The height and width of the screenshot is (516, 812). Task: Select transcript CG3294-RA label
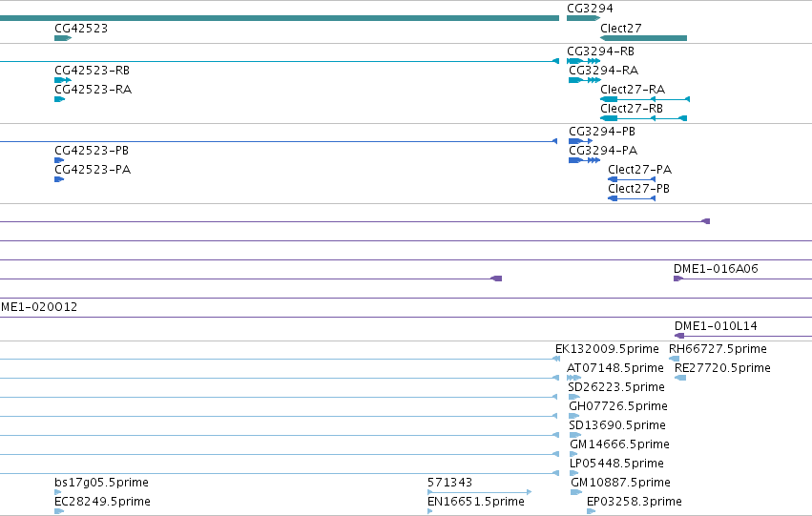pos(604,71)
